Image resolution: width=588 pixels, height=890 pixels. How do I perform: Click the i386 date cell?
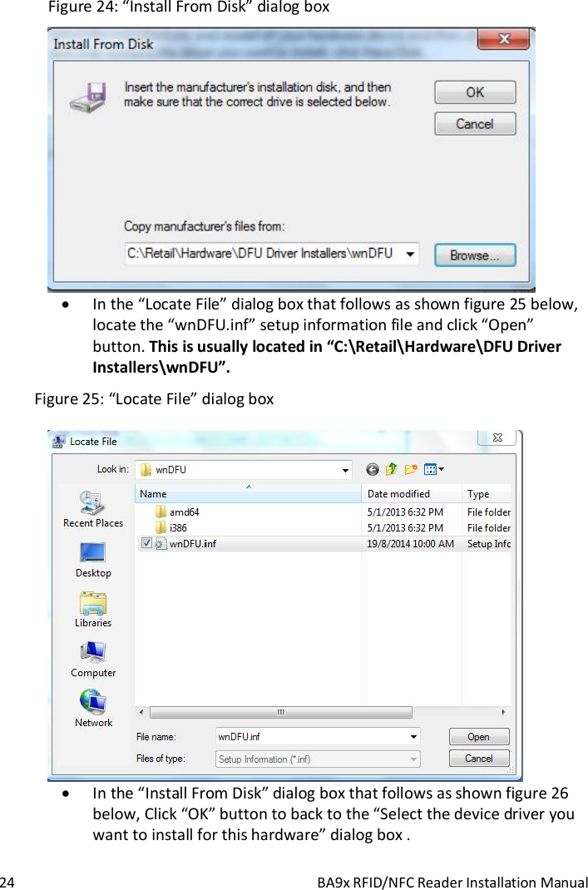[405, 528]
